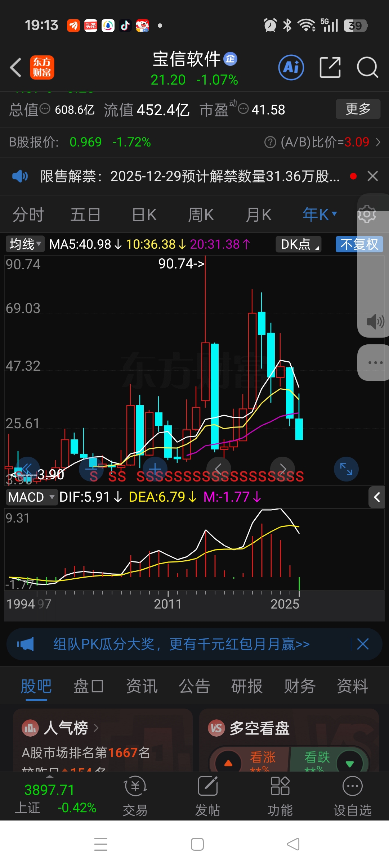Tap Android back triangle button
Screen dimensions: 389x868
point(293,844)
